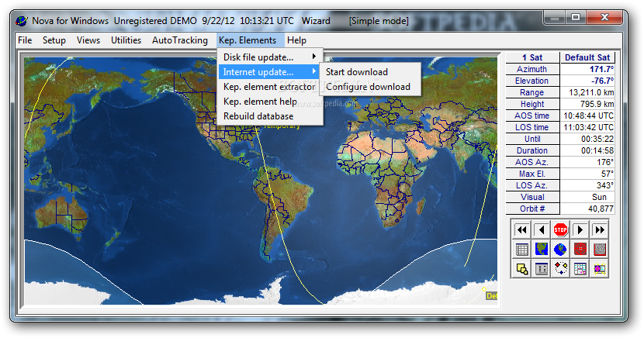Viewport: 644px width, 338px height.
Task: Click the Default Sat header cell
Action: 587,57
